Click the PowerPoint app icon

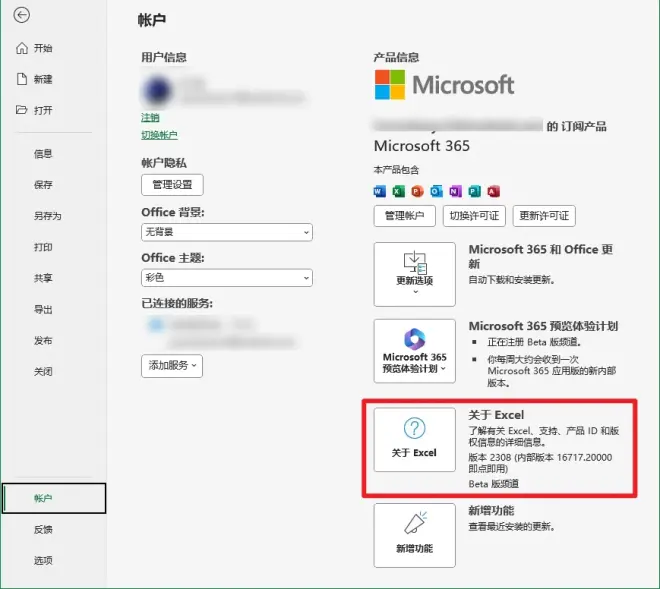click(x=417, y=192)
